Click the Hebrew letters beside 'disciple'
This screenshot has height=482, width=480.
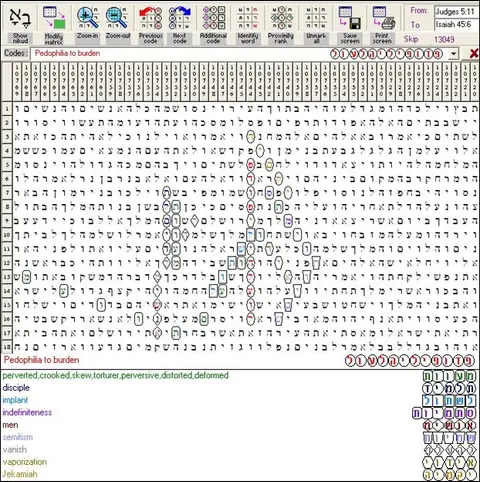point(449,388)
